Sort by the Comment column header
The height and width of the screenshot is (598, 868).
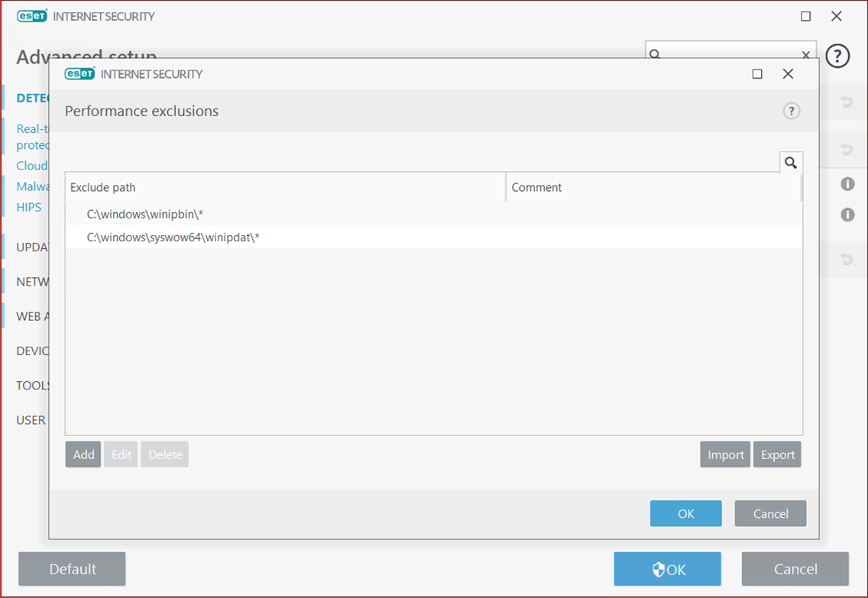(x=653, y=187)
